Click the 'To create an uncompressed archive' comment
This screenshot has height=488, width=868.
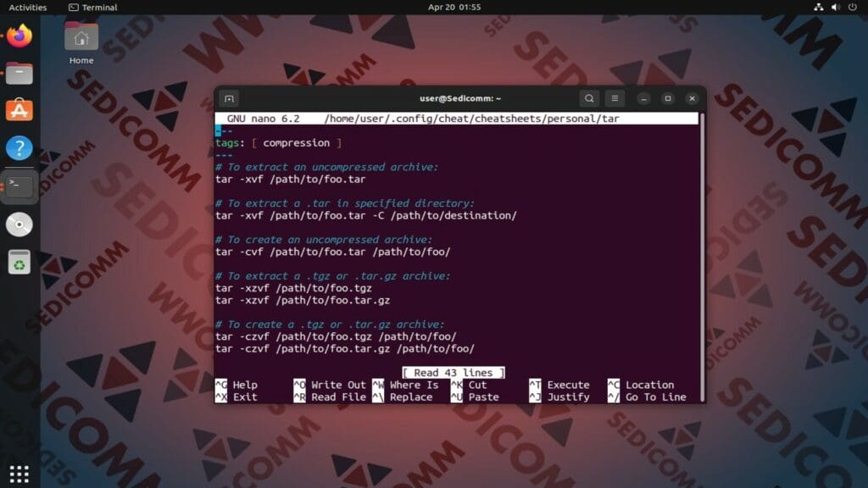pos(324,240)
